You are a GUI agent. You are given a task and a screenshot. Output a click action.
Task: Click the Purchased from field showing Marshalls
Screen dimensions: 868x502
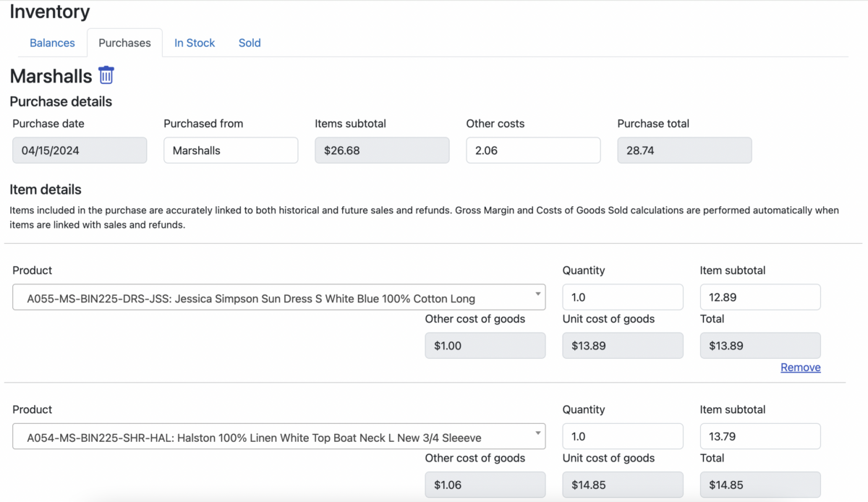(x=230, y=150)
